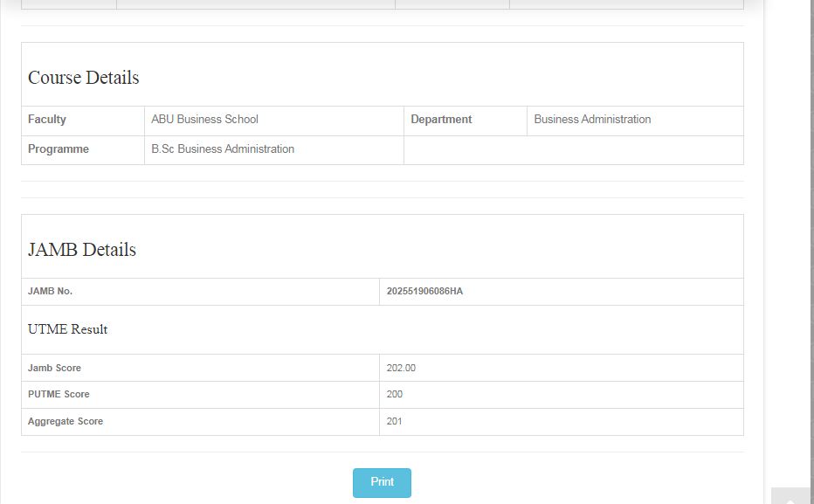
Task: Click the Aggregate Score label
Action: tap(66, 421)
